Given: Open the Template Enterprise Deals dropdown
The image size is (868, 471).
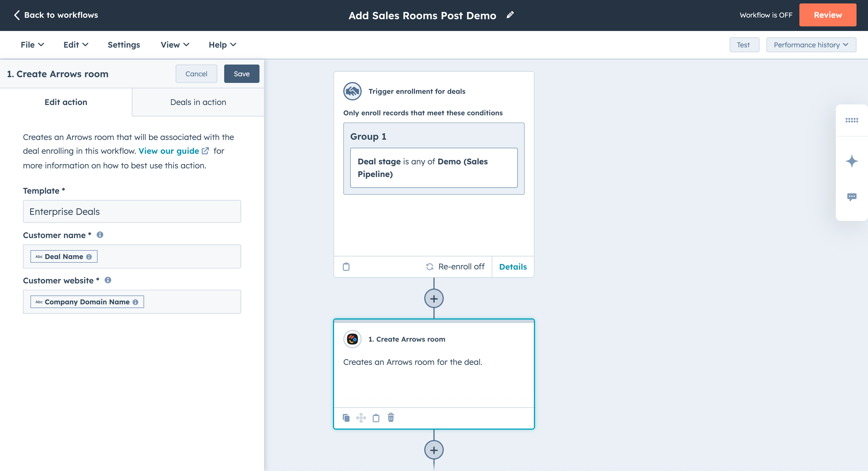Looking at the screenshot, I should (132, 211).
